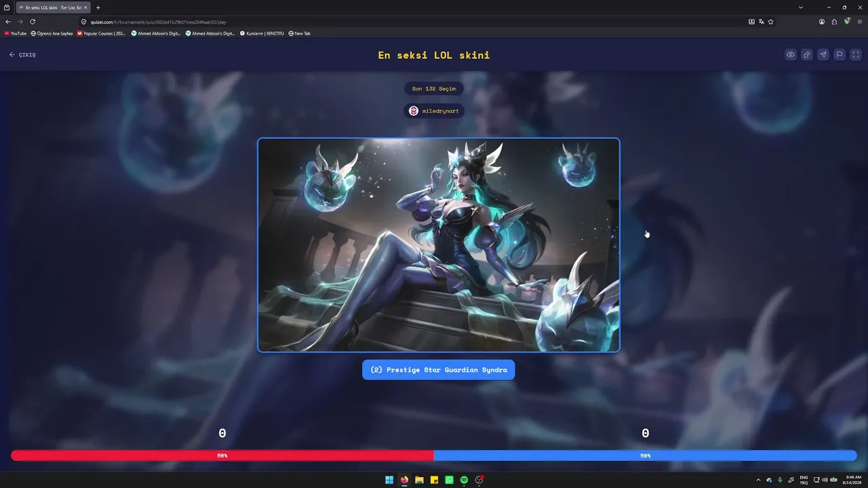Image resolution: width=868 pixels, height=488 pixels.
Task: Translate this page using translate icon
Action: 762,22
